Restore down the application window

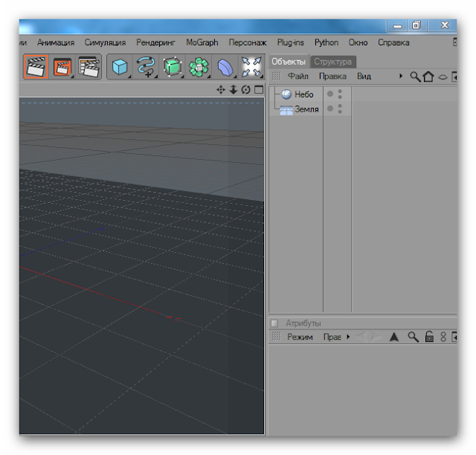[x=416, y=25]
